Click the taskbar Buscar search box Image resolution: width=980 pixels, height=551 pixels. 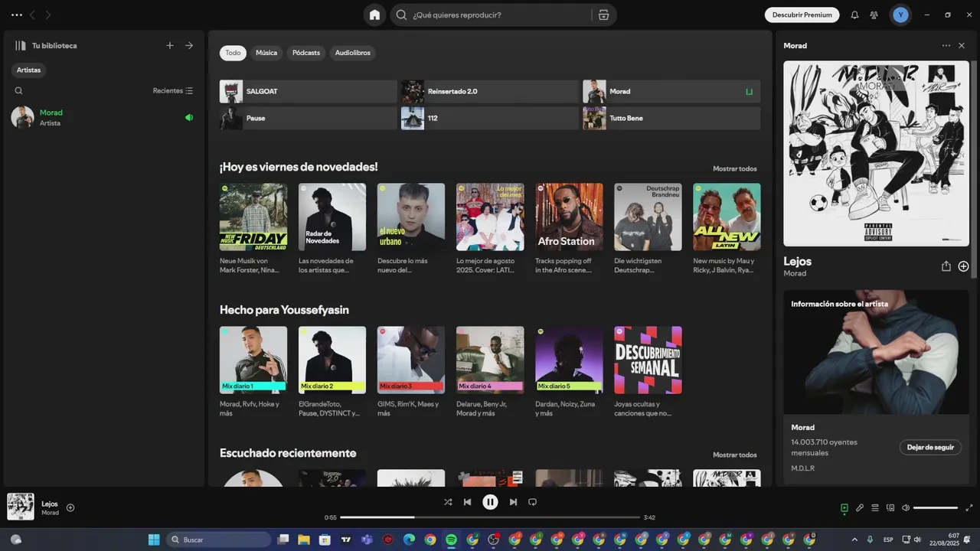218,540
